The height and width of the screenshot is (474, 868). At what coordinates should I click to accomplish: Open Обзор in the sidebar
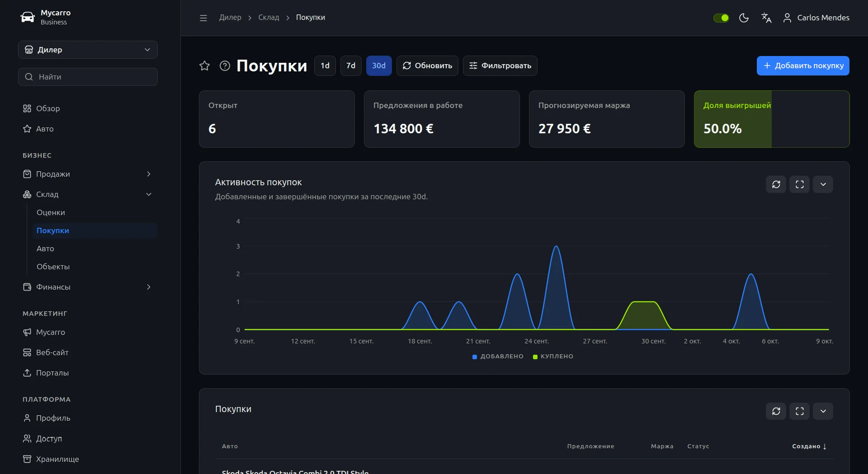(88, 108)
